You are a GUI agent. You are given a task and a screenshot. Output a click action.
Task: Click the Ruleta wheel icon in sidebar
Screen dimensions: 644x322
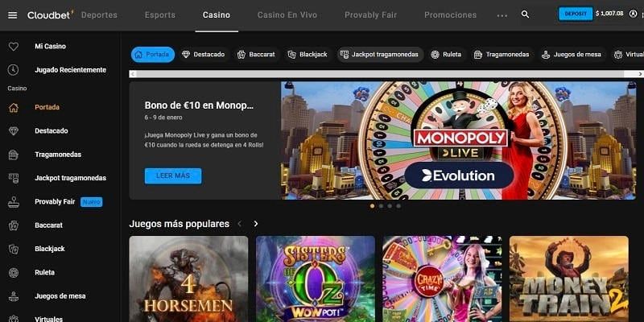point(14,273)
